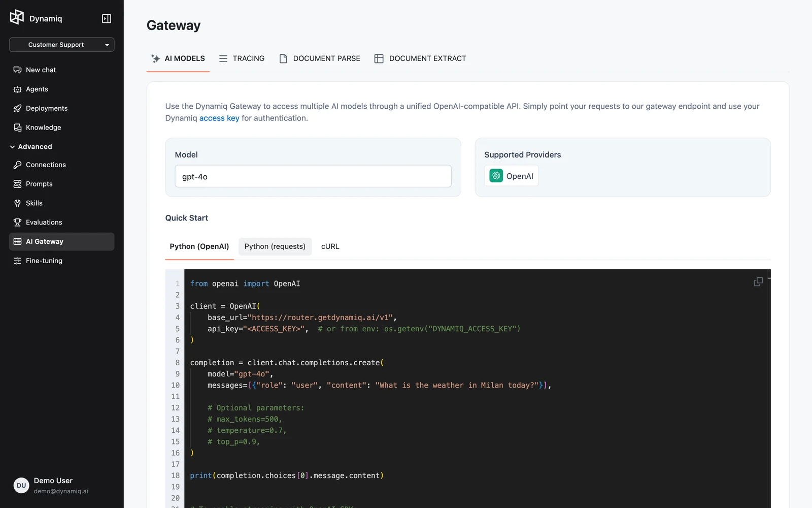Click the Knowledge icon in sidebar
This screenshot has width=812, height=508.
coord(17,128)
